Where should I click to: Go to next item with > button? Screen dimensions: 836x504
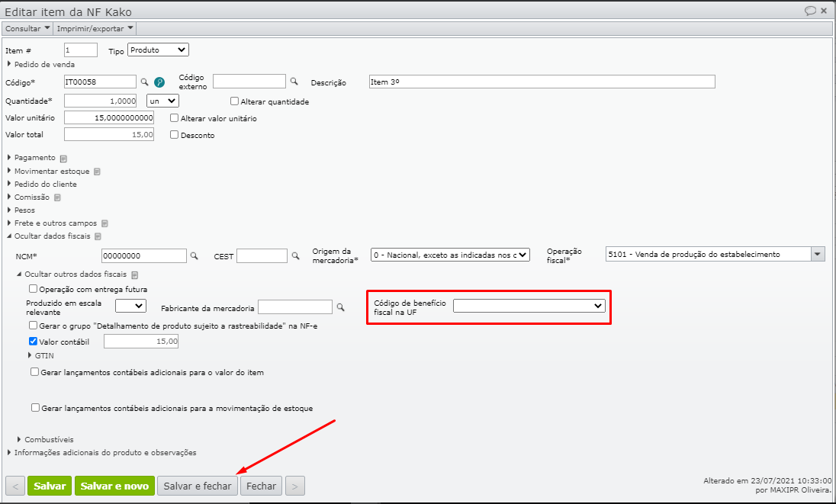click(x=295, y=486)
